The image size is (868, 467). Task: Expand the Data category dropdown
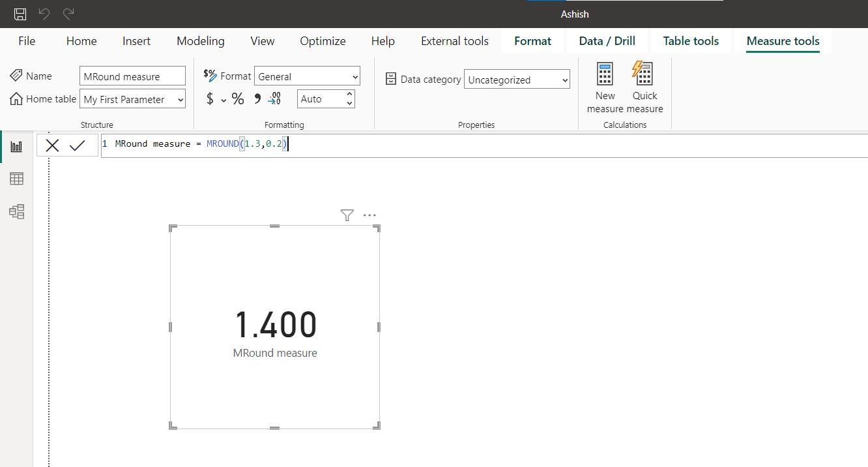tap(517, 79)
